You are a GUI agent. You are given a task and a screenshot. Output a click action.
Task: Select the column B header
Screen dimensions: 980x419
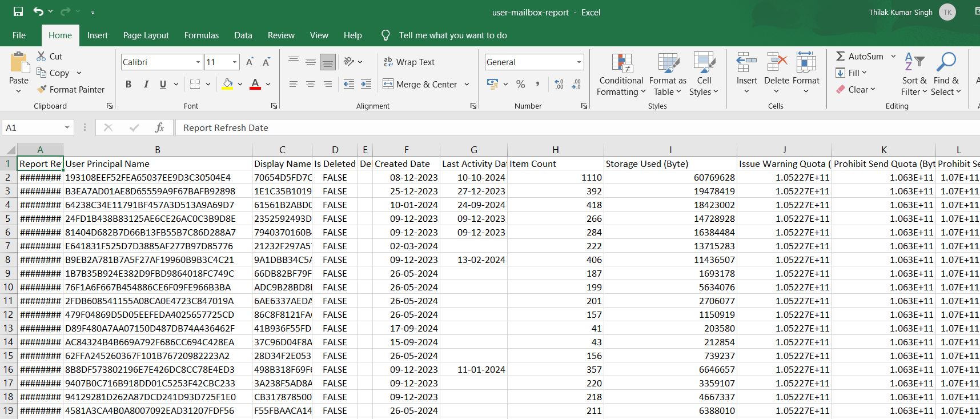158,150
